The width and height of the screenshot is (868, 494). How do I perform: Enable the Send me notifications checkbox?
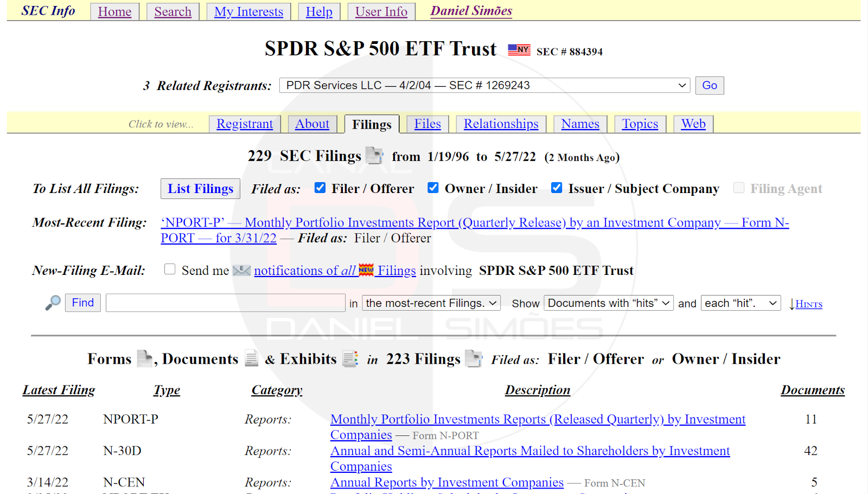(170, 269)
